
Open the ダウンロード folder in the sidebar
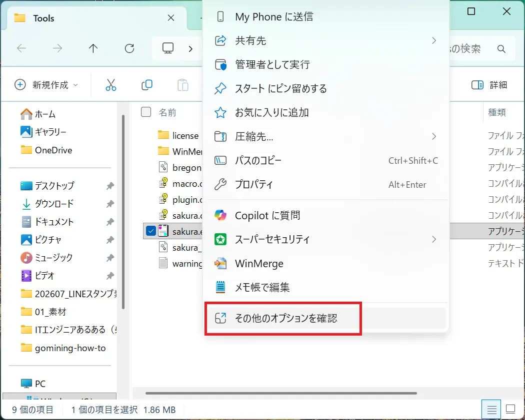tap(54, 204)
